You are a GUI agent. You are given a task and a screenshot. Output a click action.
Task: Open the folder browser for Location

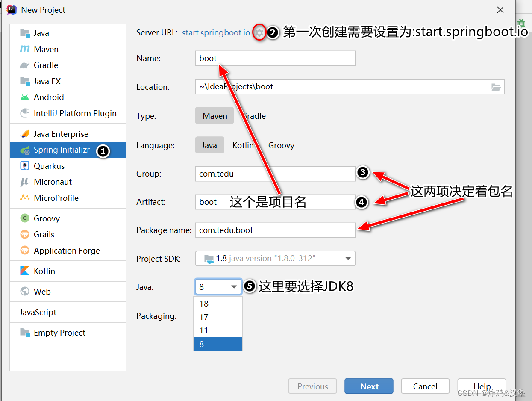point(496,87)
